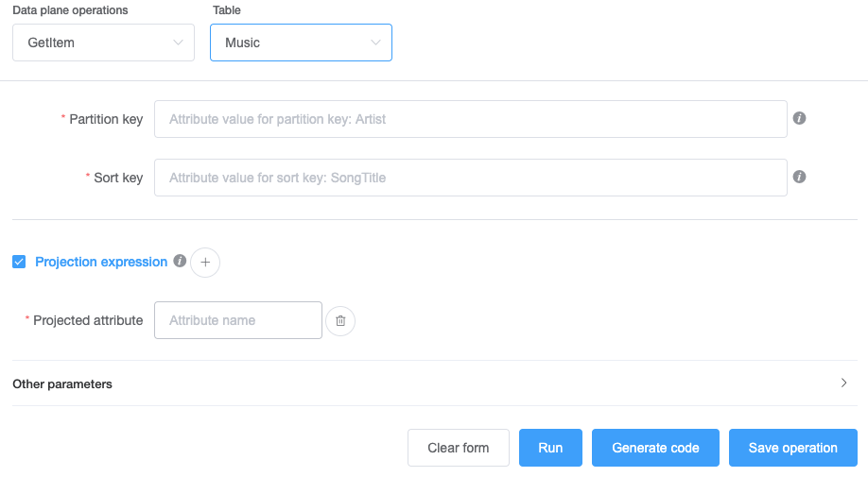Click the Generate code button

click(655, 448)
